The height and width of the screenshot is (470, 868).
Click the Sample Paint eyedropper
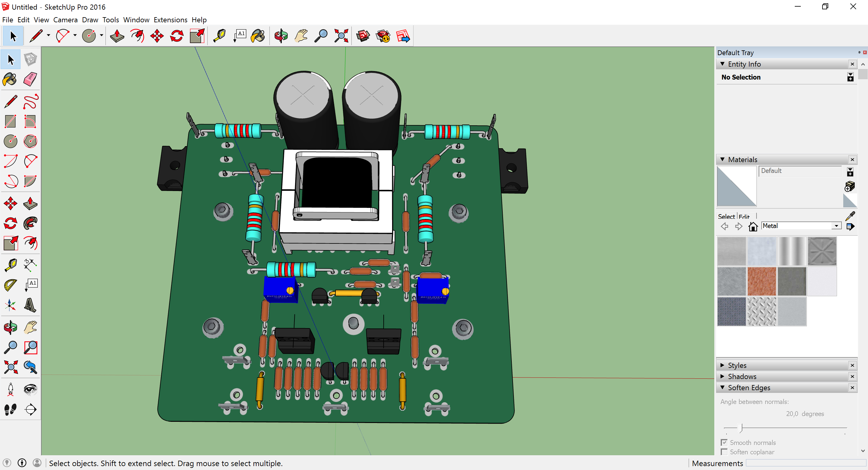[x=850, y=216]
